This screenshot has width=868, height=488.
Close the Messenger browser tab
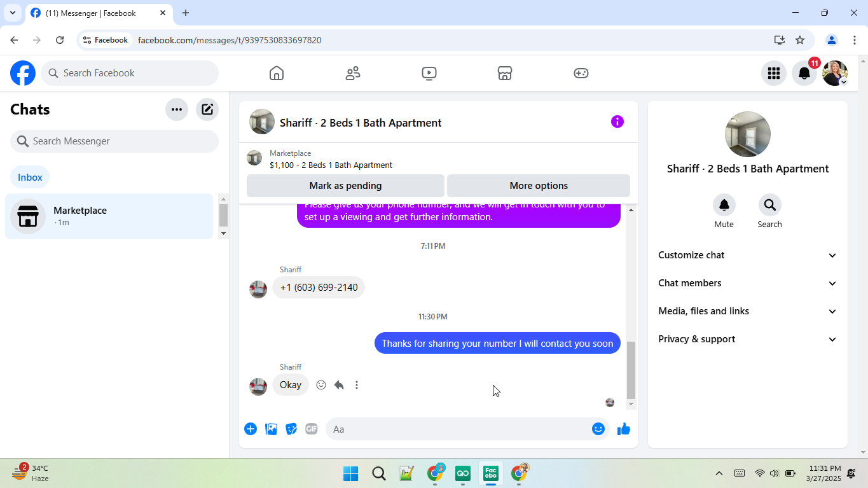163,13
